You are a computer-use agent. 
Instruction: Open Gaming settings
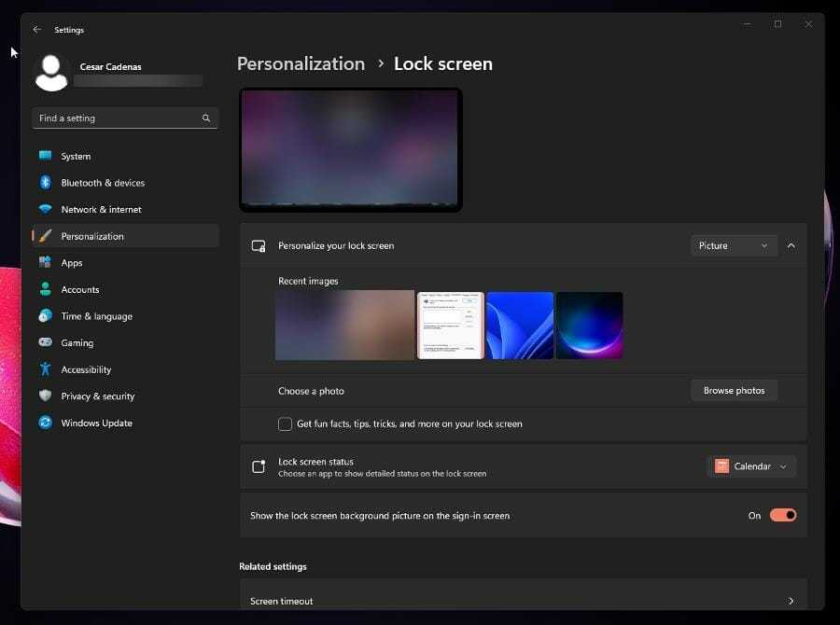pyautogui.click(x=125, y=342)
